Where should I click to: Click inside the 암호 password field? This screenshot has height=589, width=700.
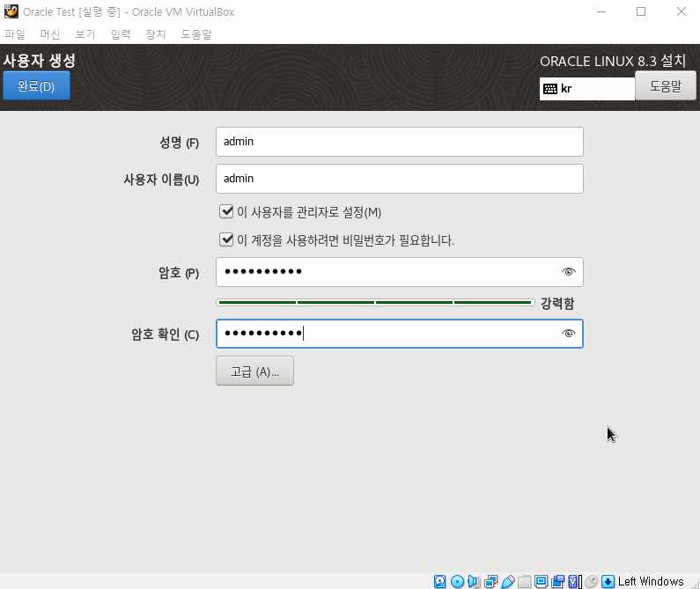point(400,272)
